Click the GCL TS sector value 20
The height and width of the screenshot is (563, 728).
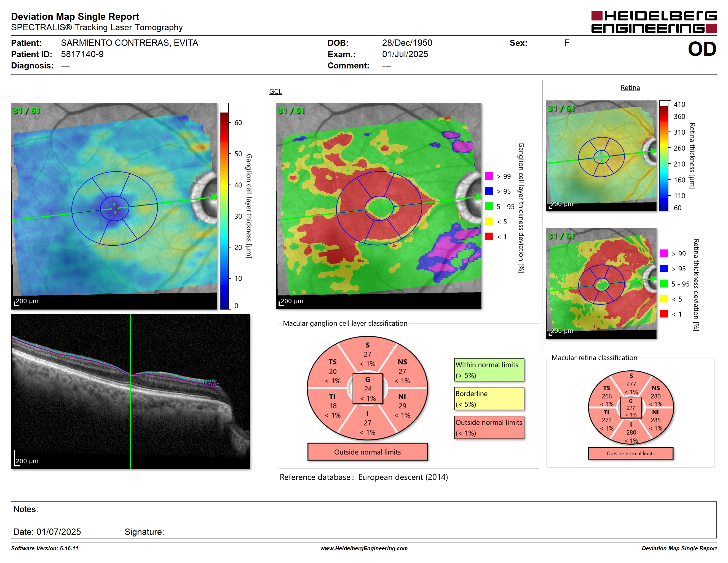click(x=333, y=371)
